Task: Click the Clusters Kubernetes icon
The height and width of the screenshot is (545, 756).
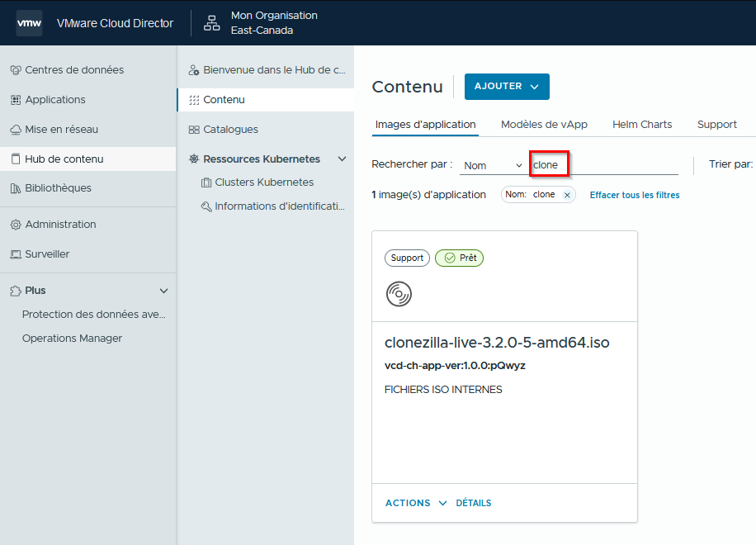Action: 206,182
